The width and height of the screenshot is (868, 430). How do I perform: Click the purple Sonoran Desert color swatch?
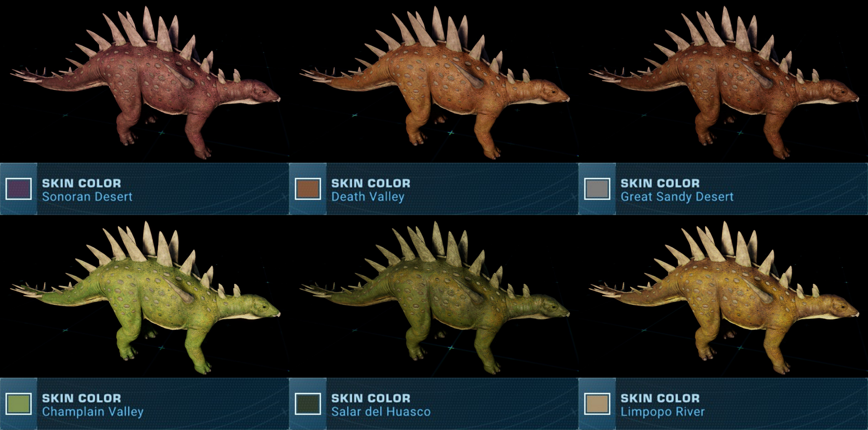tap(19, 189)
